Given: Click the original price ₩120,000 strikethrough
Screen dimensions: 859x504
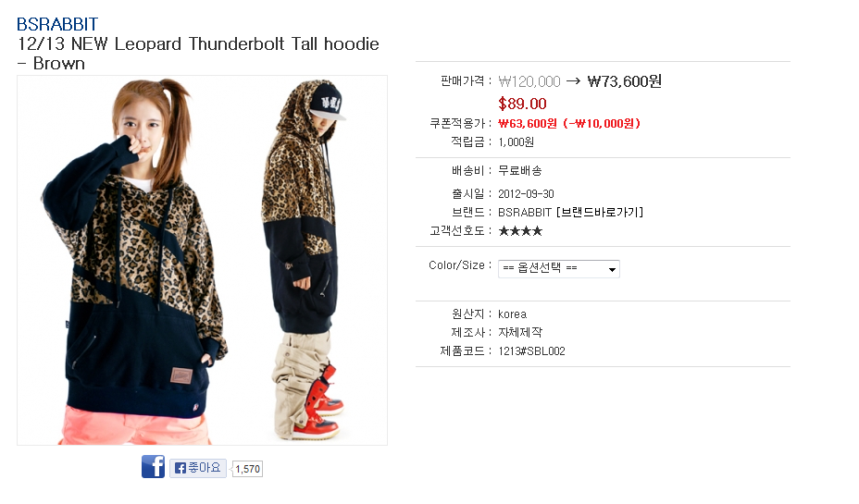Looking at the screenshot, I should [529, 82].
